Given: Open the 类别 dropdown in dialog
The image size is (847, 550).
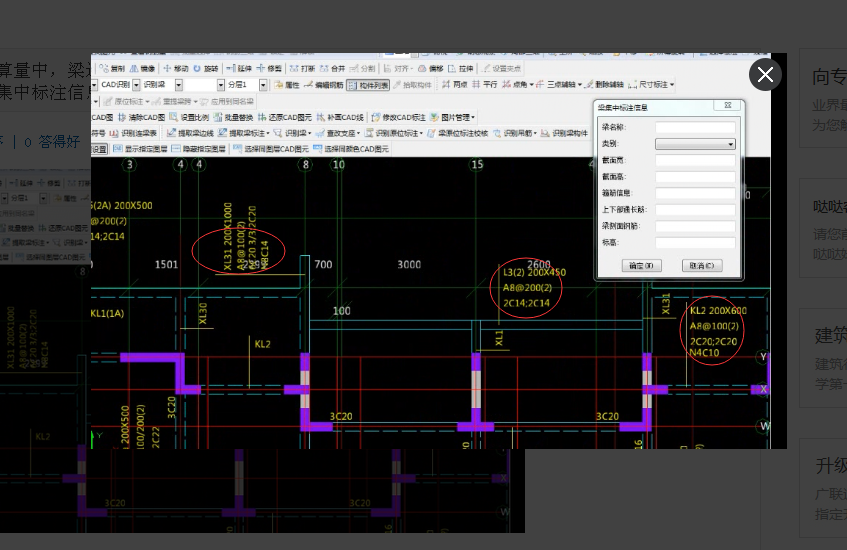Looking at the screenshot, I should tap(695, 144).
